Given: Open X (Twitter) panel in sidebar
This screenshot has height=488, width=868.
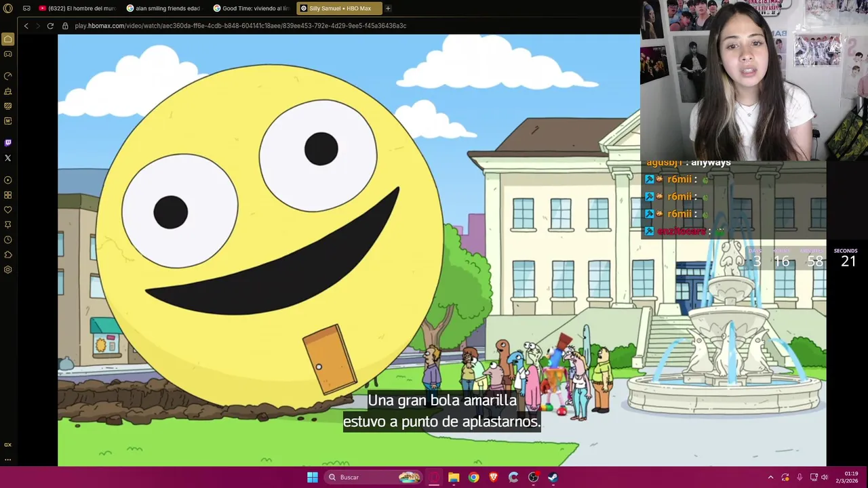Looking at the screenshot, I should pyautogui.click(x=8, y=158).
